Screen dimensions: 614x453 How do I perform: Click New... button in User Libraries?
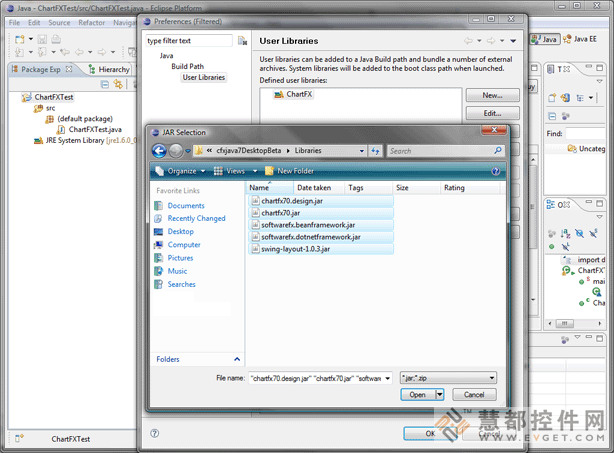tap(493, 95)
